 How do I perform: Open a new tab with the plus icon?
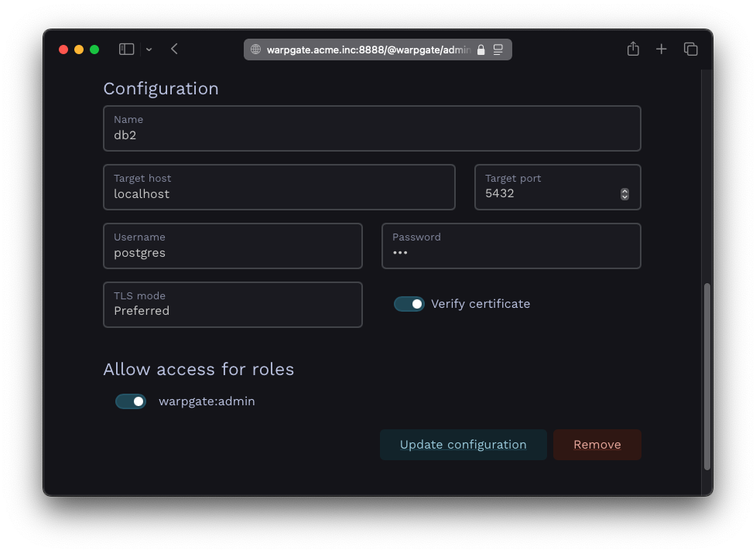pos(661,48)
